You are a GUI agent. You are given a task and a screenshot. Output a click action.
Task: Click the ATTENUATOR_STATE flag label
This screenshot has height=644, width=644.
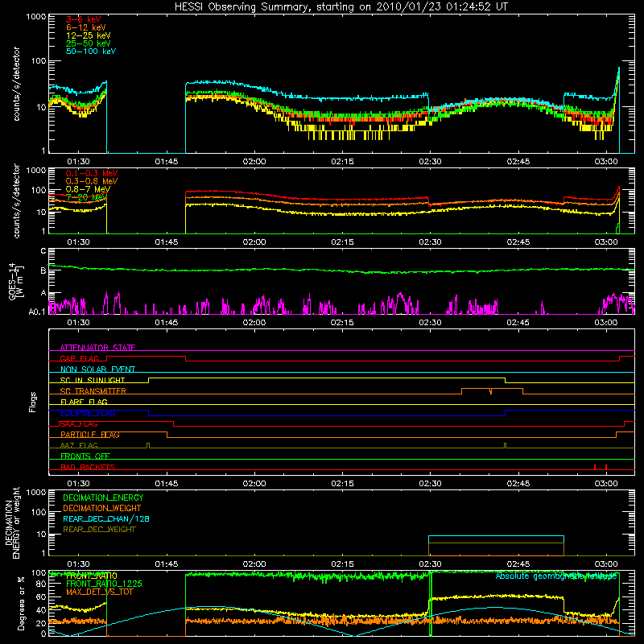click(x=97, y=348)
